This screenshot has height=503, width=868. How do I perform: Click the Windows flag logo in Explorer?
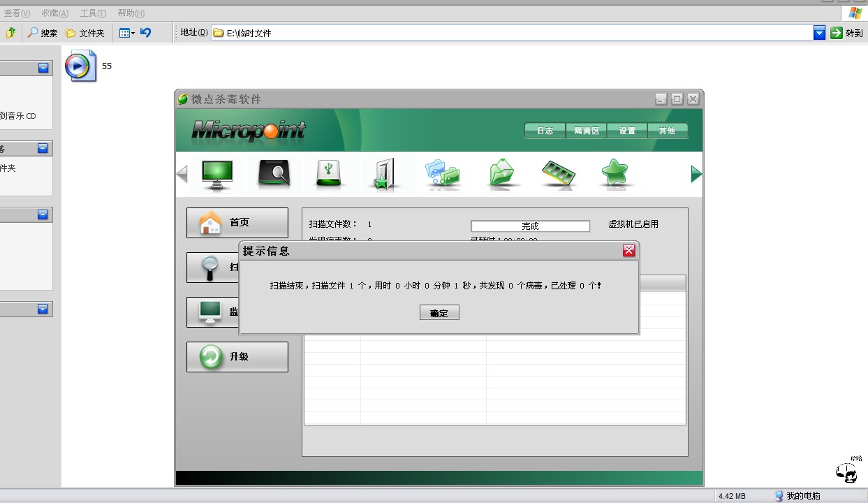[855, 13]
